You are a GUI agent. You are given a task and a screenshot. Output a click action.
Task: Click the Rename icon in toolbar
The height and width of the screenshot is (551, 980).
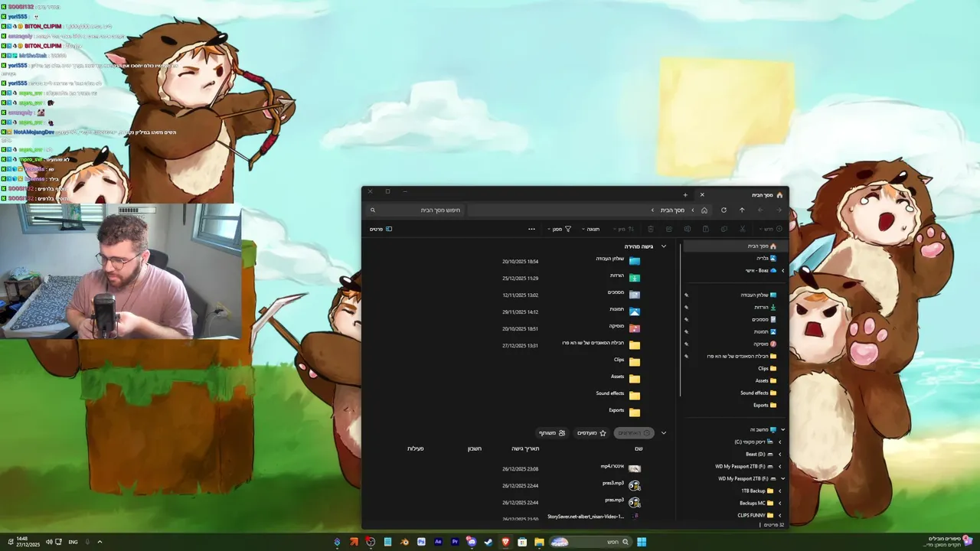688,229
